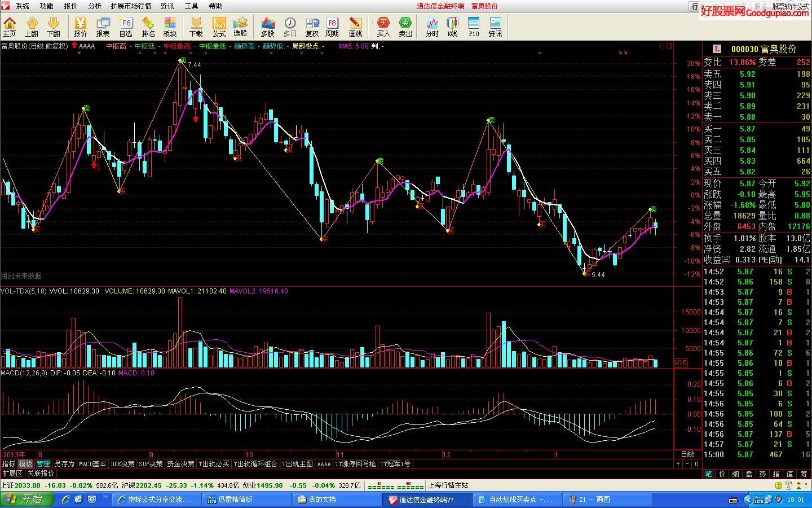The height and width of the screenshot is (508, 812).
Task: Apply the TT冠军1号 template
Action: point(395,464)
